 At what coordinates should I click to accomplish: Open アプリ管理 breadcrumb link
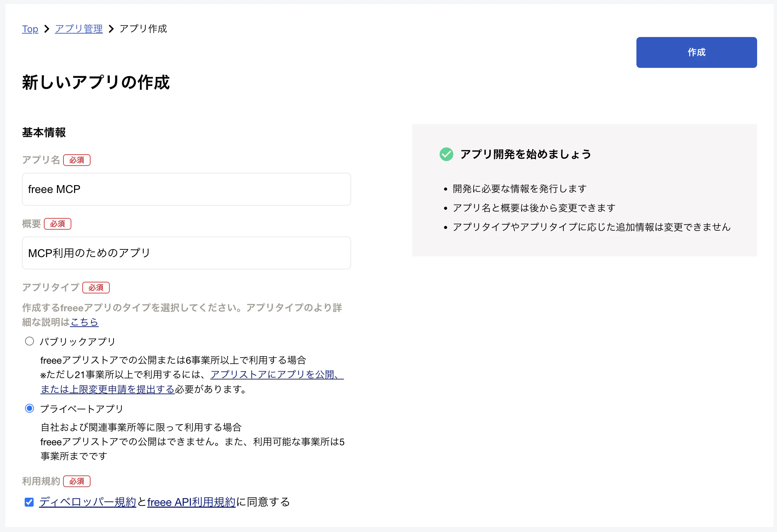(79, 29)
